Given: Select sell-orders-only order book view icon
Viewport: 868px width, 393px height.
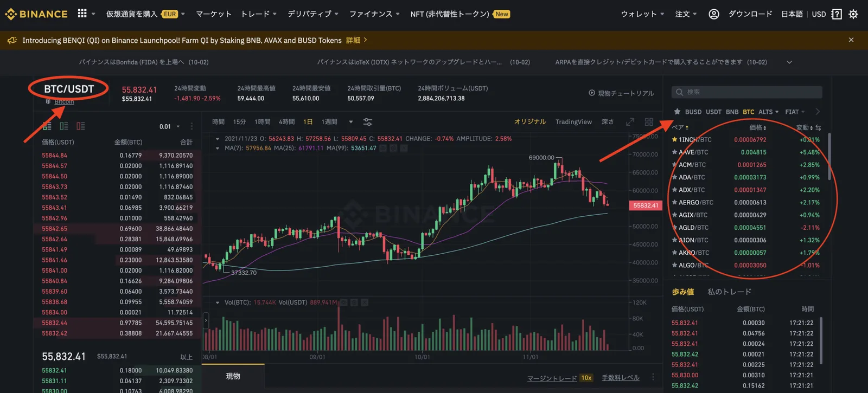Looking at the screenshot, I should [x=81, y=126].
